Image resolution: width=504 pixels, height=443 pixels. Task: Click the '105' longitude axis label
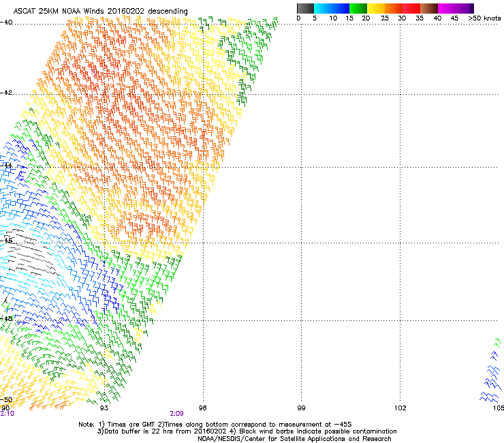click(x=499, y=408)
